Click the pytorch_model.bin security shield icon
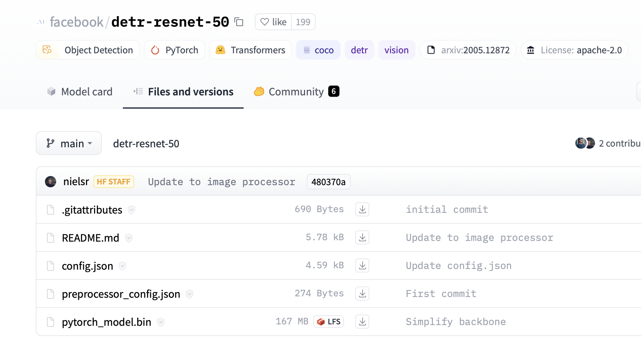 click(x=161, y=322)
